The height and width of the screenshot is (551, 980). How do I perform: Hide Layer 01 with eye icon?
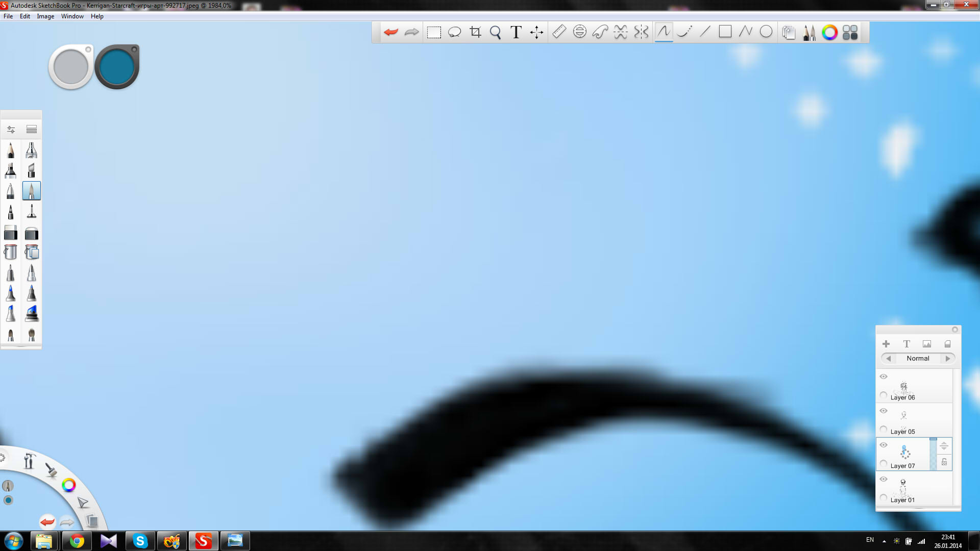point(884,479)
